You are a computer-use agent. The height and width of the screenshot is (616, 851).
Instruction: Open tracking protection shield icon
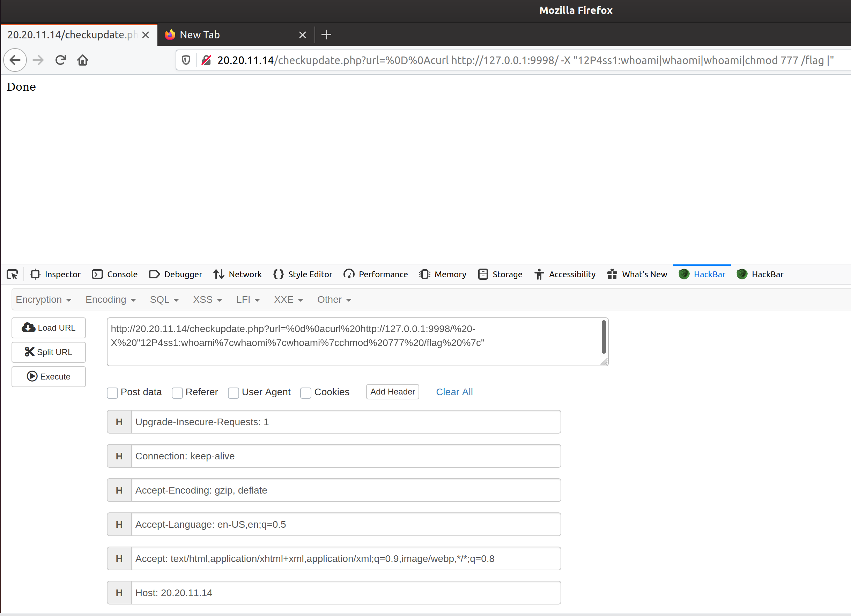186,60
